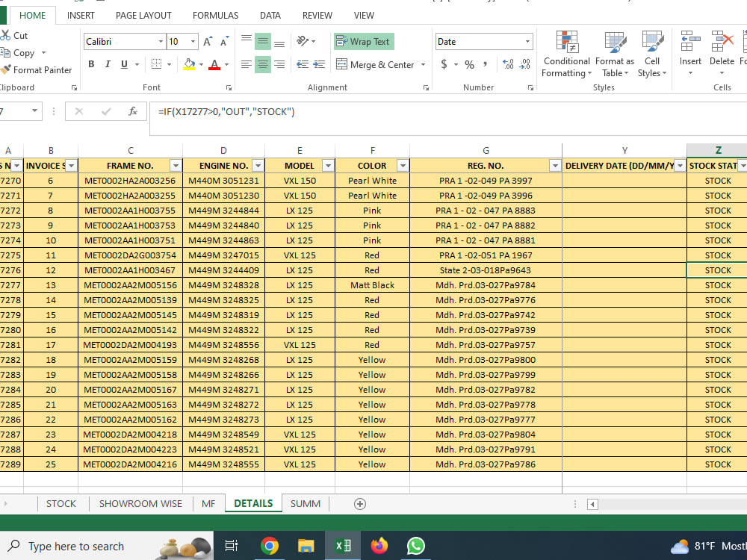
Task: Open font size dropdown
Action: 193,41
